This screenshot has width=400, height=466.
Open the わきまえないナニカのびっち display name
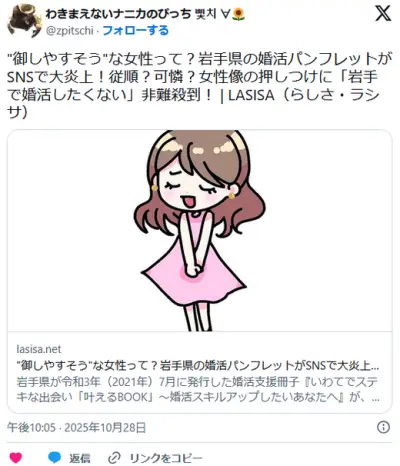point(118,14)
